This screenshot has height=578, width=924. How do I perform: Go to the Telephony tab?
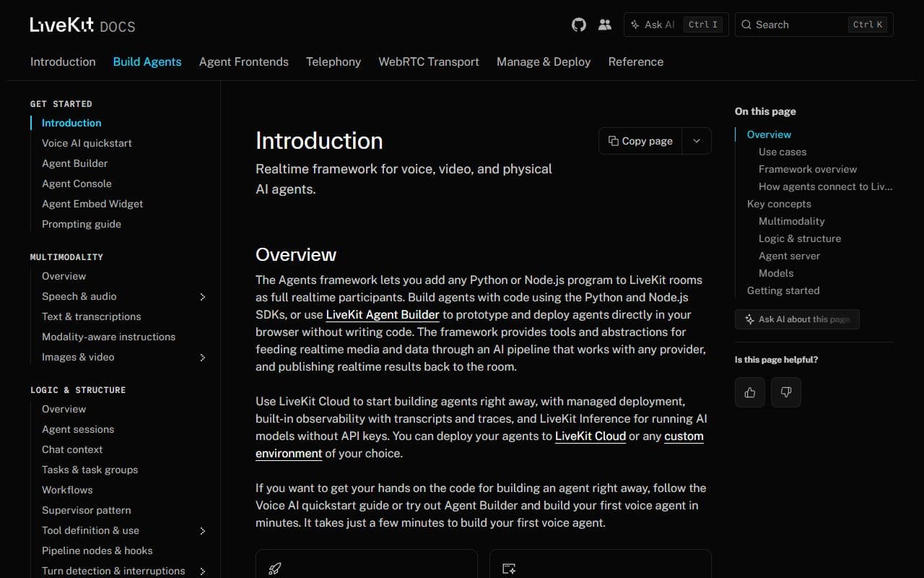(334, 61)
